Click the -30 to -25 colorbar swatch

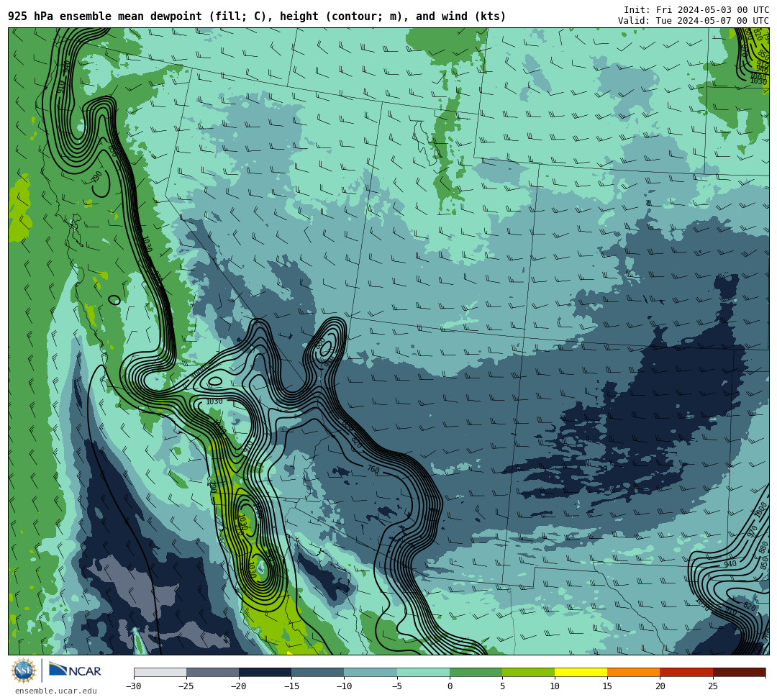(x=160, y=672)
